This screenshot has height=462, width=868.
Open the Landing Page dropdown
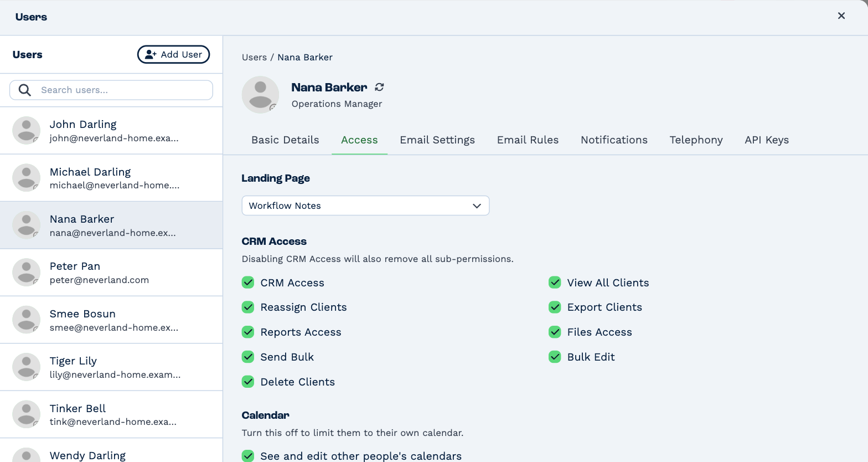[365, 206]
